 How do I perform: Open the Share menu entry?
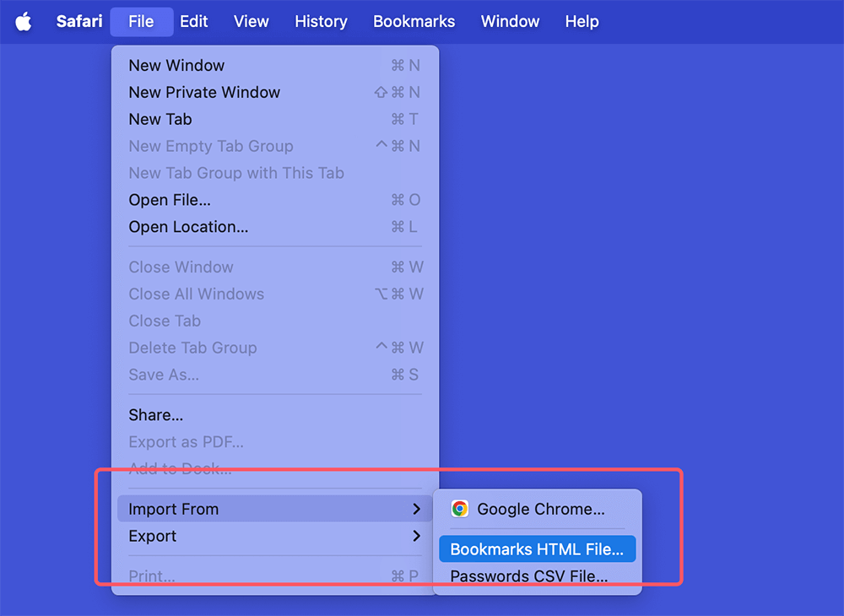point(155,414)
